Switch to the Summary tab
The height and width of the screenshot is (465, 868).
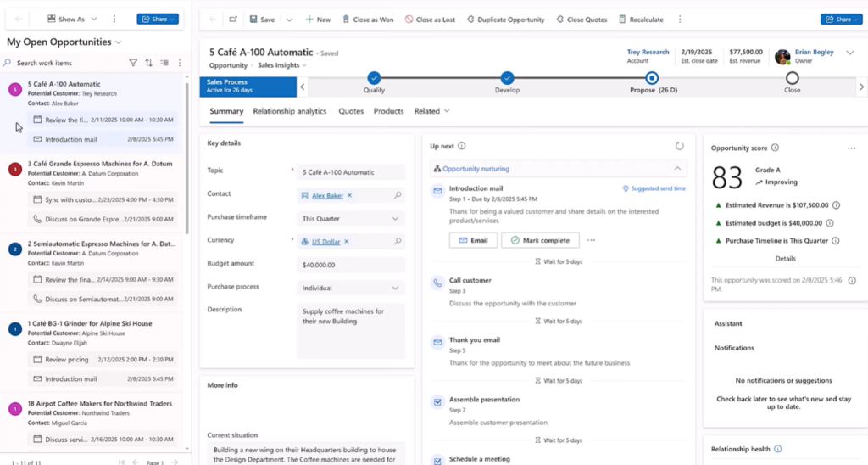coord(226,111)
